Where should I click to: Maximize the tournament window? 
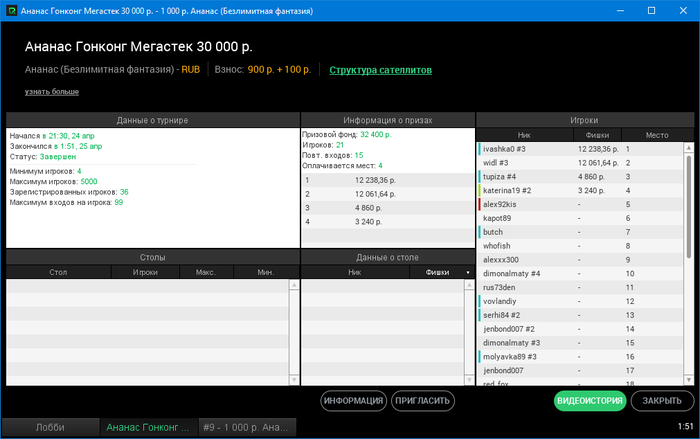(x=651, y=10)
